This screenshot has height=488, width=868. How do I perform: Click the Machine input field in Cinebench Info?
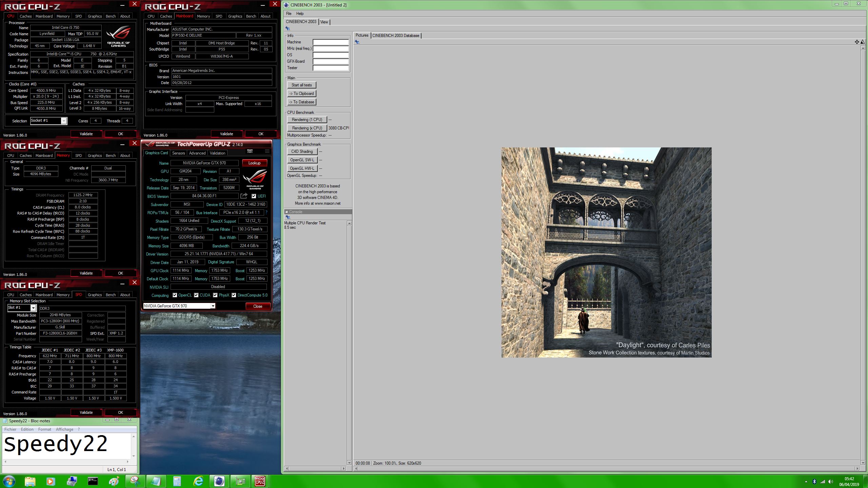point(331,42)
